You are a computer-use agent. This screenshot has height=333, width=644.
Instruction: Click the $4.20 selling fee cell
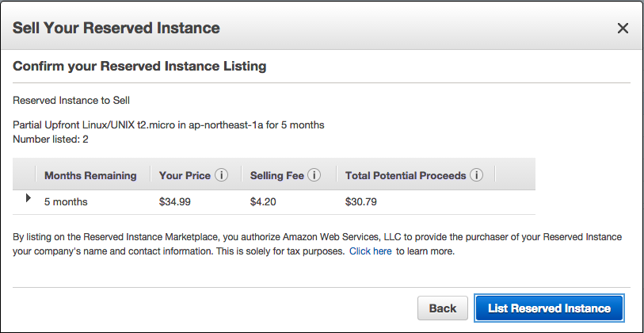263,201
